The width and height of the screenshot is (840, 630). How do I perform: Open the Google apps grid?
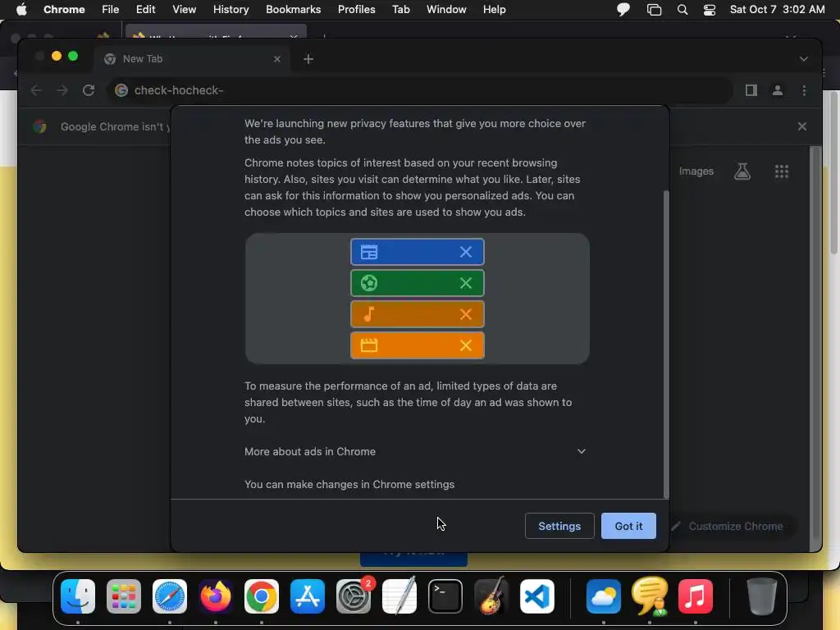(x=782, y=171)
